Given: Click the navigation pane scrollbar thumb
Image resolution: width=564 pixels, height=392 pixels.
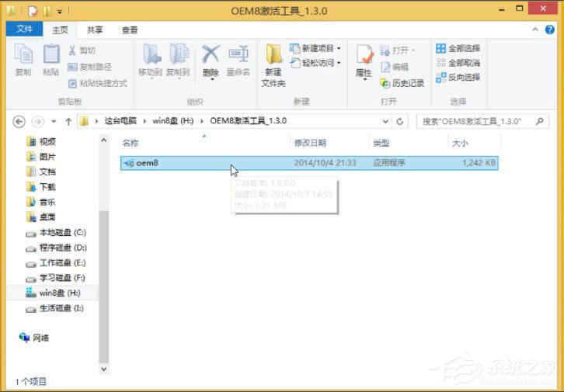Looking at the screenshot, I should click(103, 286).
